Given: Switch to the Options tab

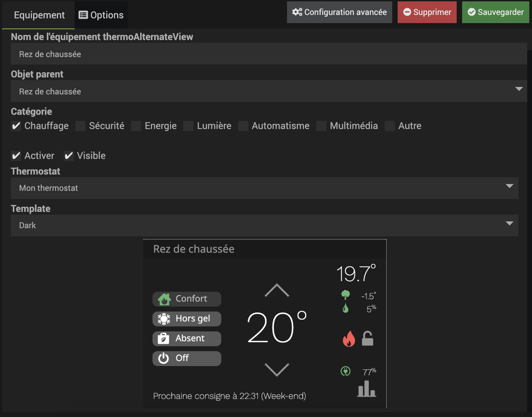Looking at the screenshot, I should tap(101, 15).
